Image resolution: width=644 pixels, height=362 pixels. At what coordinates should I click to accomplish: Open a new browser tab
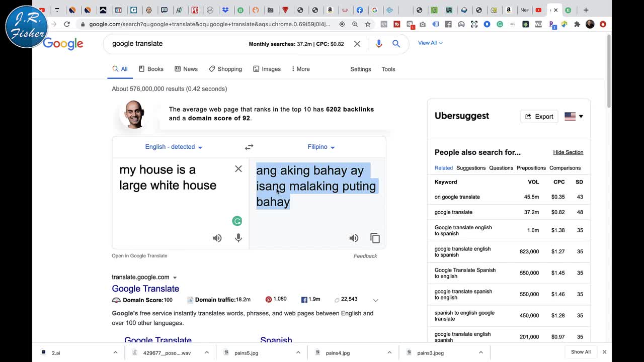(586, 10)
